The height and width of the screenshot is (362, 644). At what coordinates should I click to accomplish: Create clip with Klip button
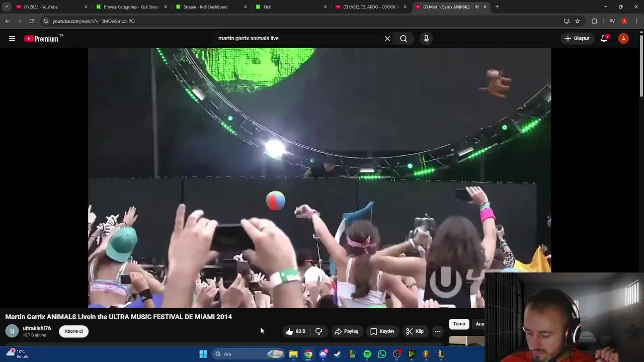[415, 331]
